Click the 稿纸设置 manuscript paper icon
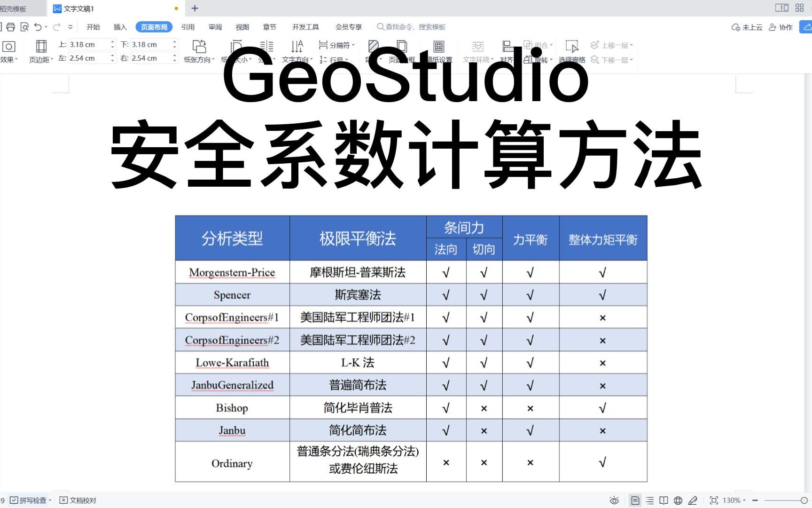Image resolution: width=812 pixels, height=508 pixels. [x=439, y=46]
